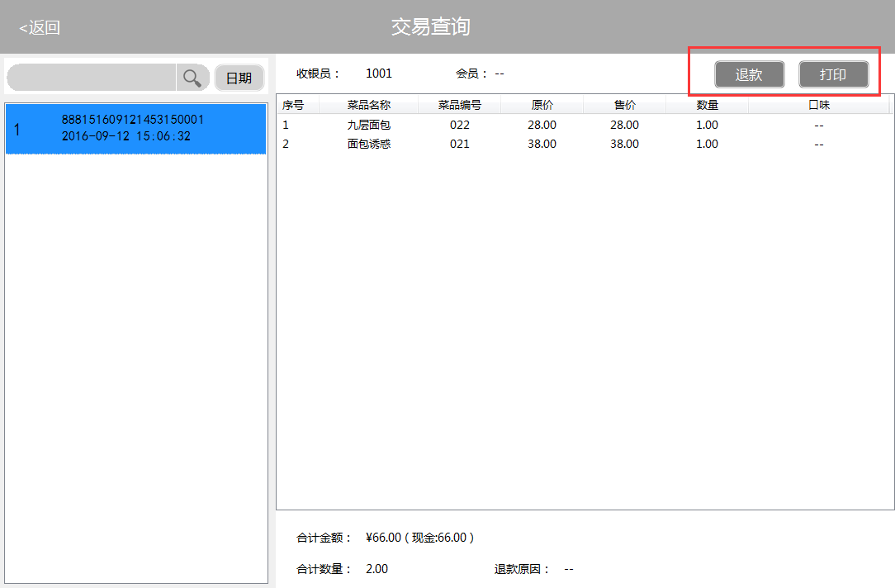The height and width of the screenshot is (588, 895).
Task: Click the cashier number 1001
Action: [x=378, y=73]
